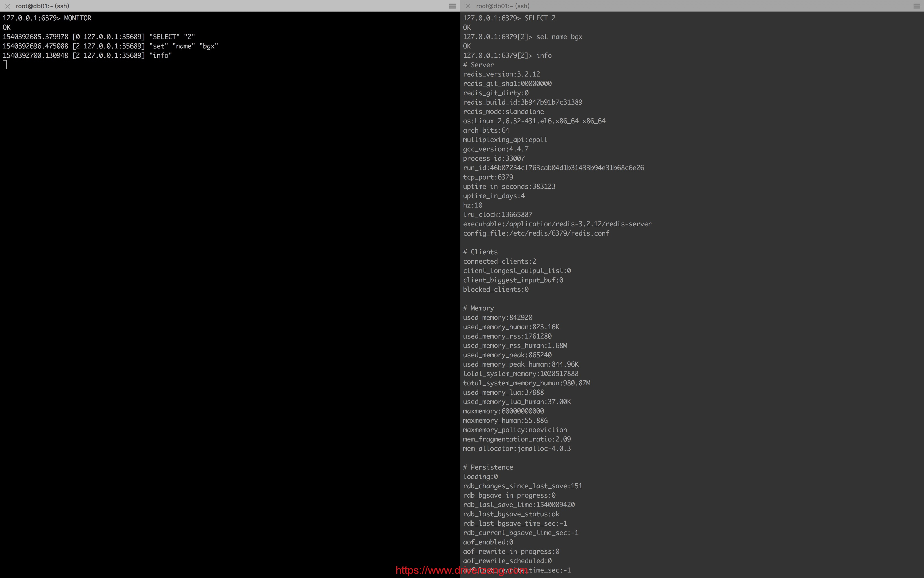Click maxmemory_policy:noeviction line
This screenshot has width=924, height=578.
(515, 430)
